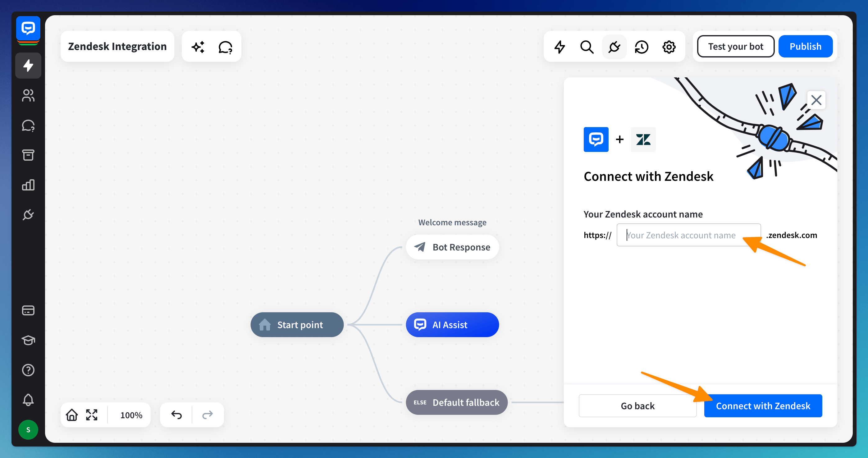The image size is (868, 458).
Task: Select the Bot Response block
Action: click(452, 247)
